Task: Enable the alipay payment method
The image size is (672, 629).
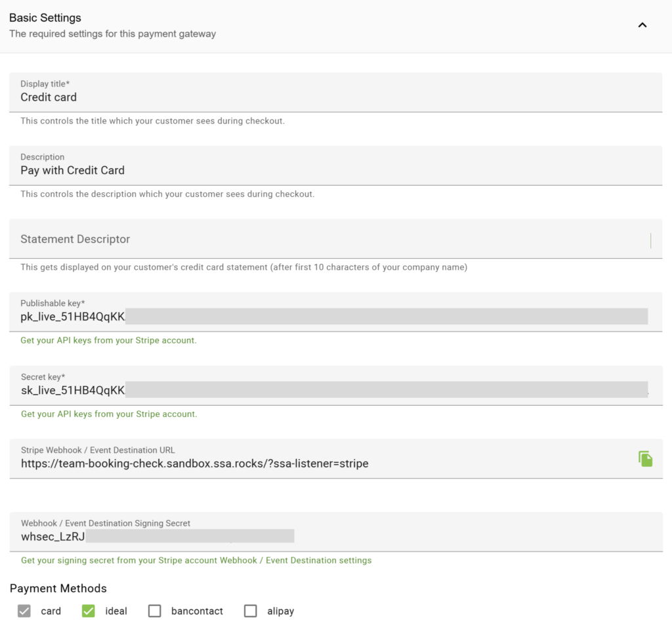Action: pyautogui.click(x=251, y=611)
